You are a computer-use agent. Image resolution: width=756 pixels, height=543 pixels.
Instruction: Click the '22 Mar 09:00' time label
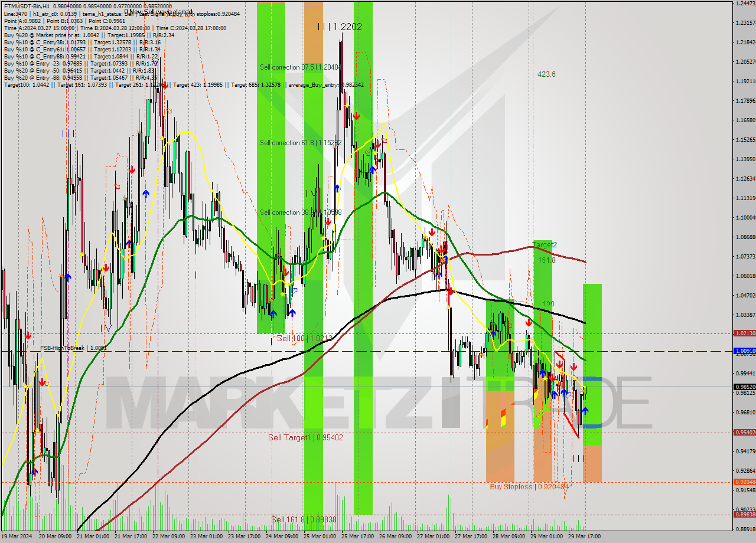pos(170,537)
